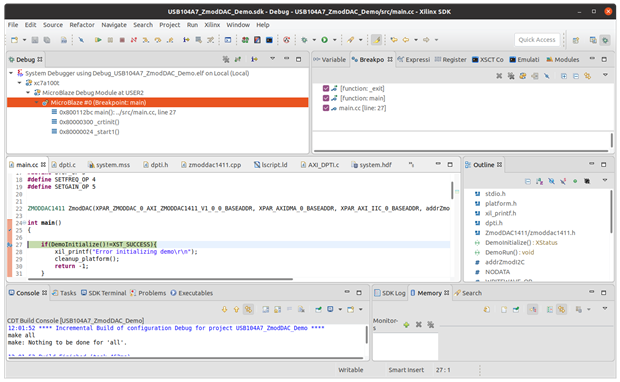
Task: Click the Step Over toolbar icon
Action: [158, 40]
